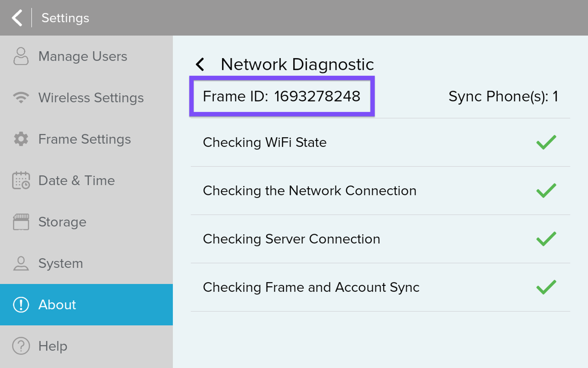Click the Storage SD card icon

click(21, 222)
